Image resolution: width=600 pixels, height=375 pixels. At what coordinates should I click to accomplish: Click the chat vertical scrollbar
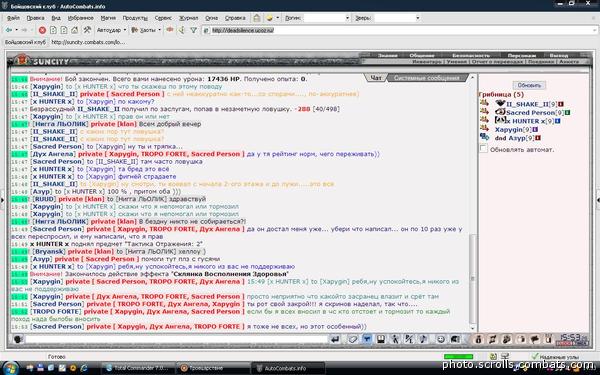[473, 203]
